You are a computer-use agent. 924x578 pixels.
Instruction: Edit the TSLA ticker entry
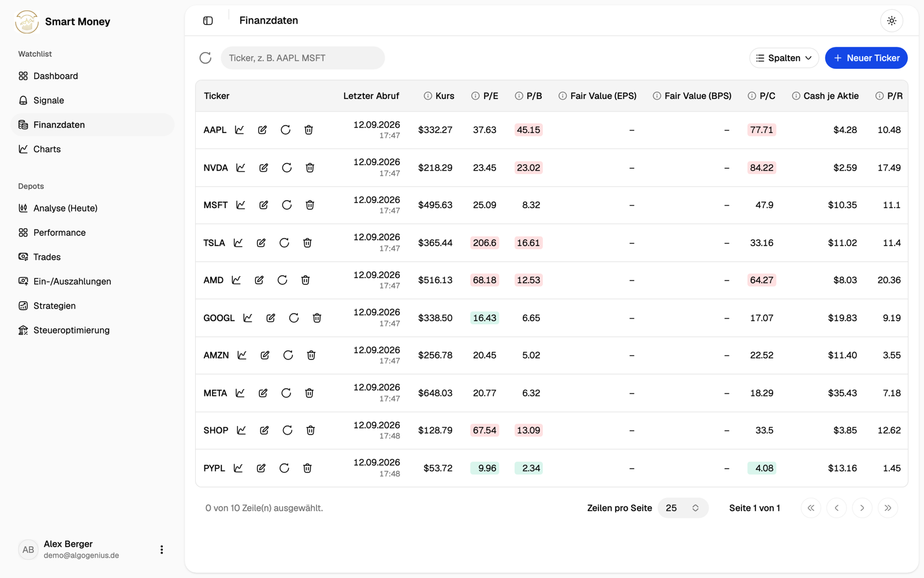click(x=262, y=243)
